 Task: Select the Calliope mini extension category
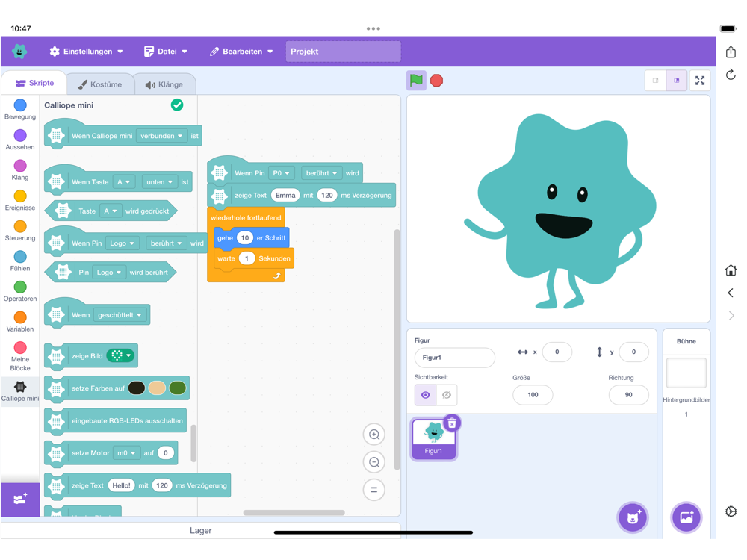click(x=20, y=391)
